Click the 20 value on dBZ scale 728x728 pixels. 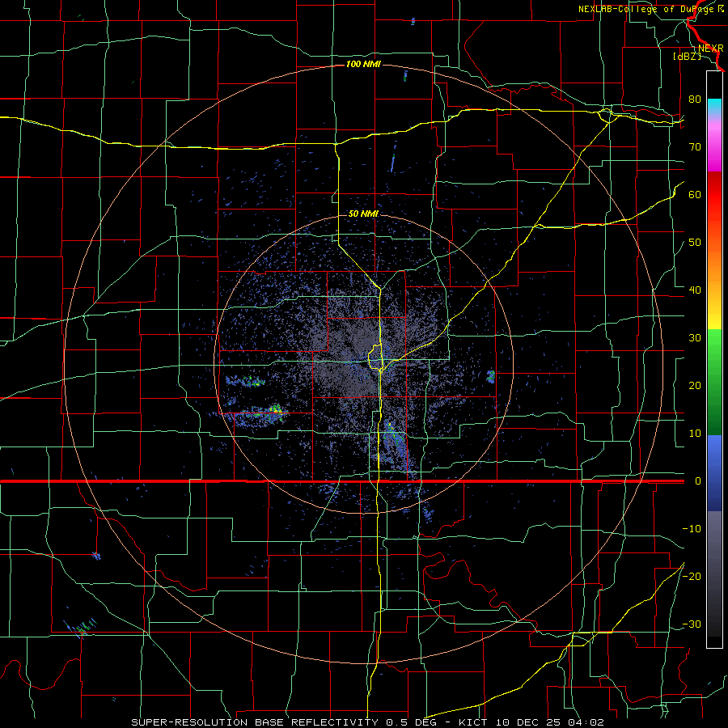pyautogui.click(x=695, y=386)
